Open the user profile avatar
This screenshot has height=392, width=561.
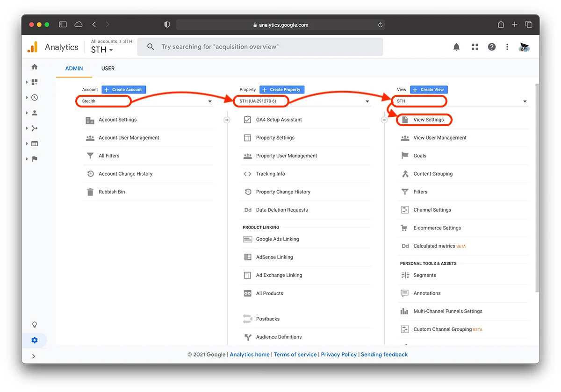point(524,47)
